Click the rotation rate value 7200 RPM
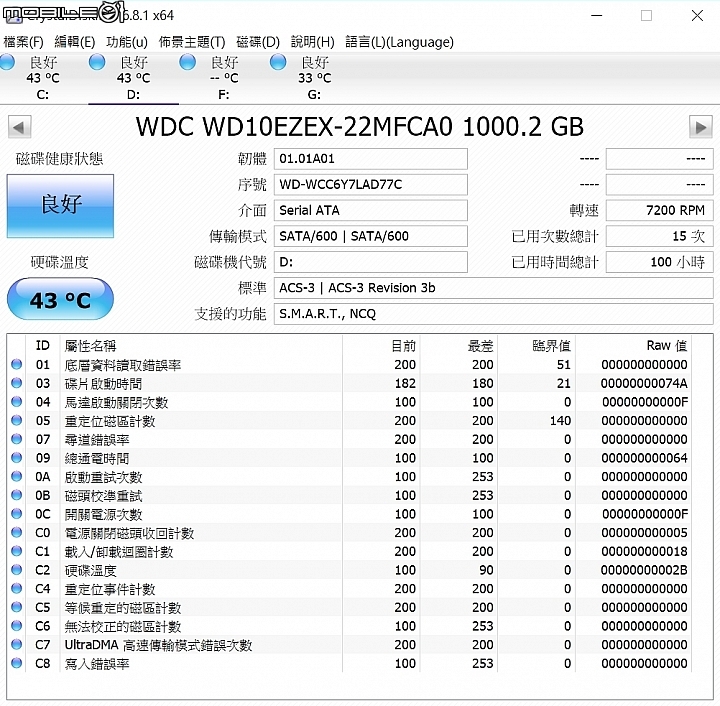Viewport: 720px width, 706px height. point(659,210)
